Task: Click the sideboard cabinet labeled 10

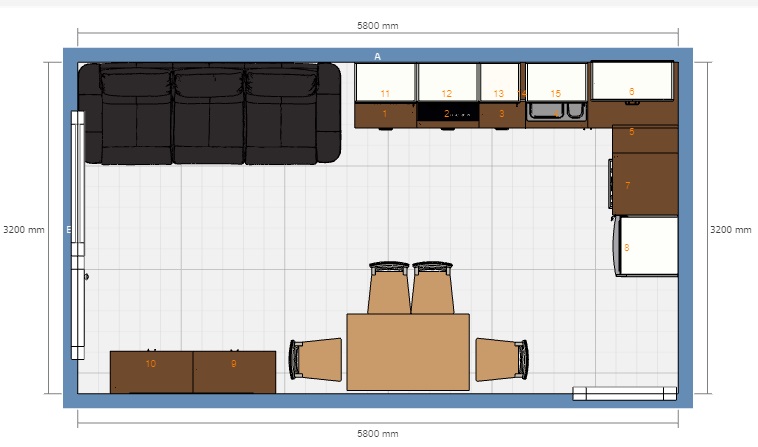Action: (x=151, y=371)
